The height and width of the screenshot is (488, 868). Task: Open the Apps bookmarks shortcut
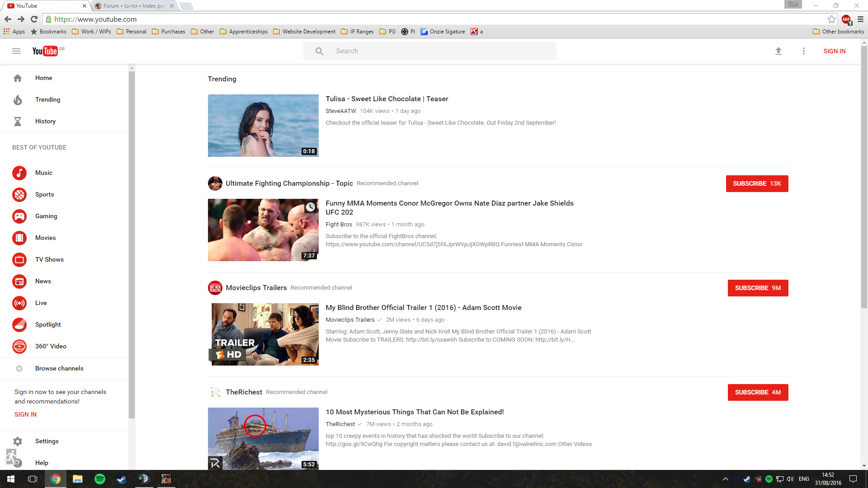pos(14,32)
